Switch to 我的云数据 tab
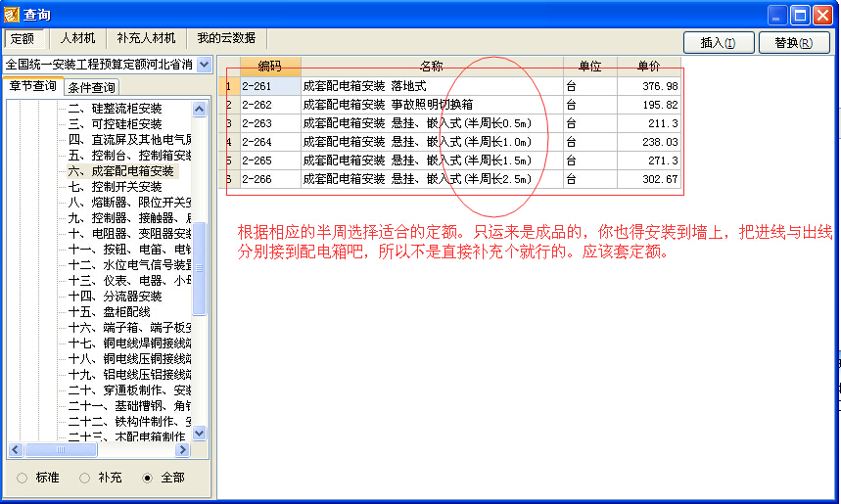This screenshot has width=841, height=504. point(226,38)
